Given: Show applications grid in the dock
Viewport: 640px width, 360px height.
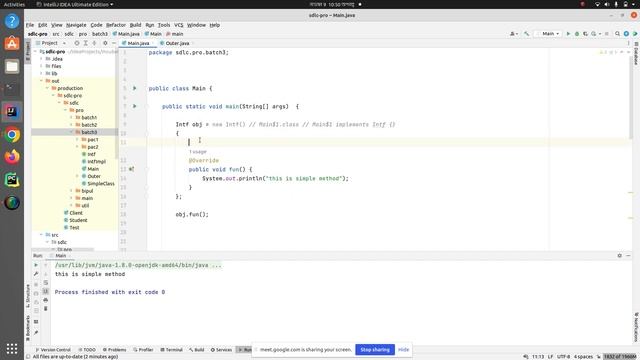Looking at the screenshot, I should pos(12,349).
